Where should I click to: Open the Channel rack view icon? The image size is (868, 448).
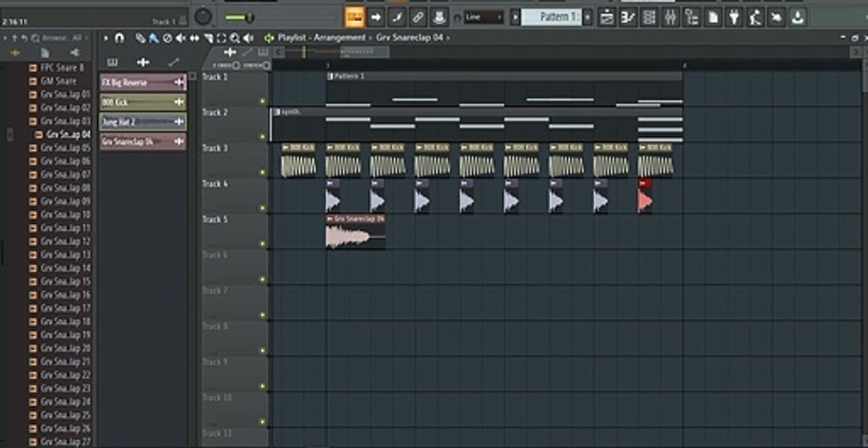point(649,17)
